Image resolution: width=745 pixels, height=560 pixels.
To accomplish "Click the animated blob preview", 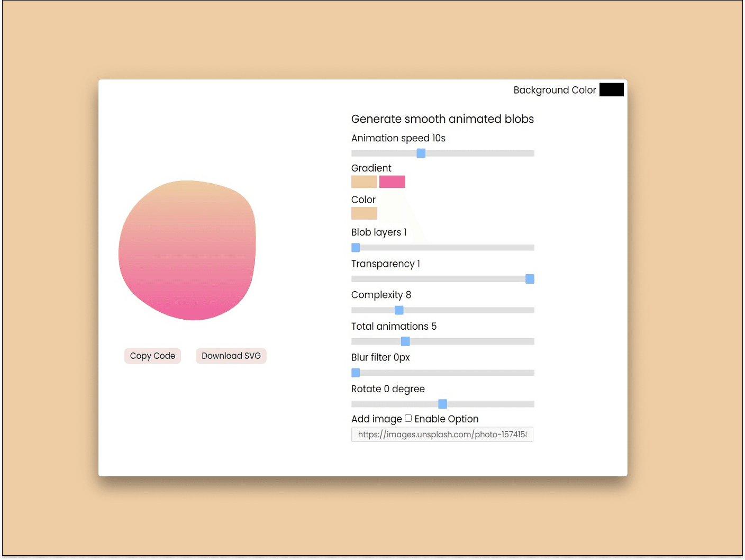I will (x=187, y=250).
